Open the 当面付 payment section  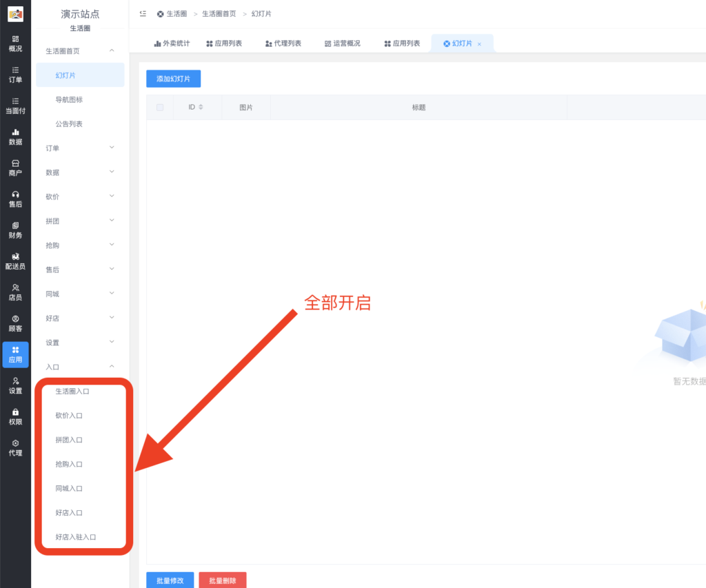15,106
